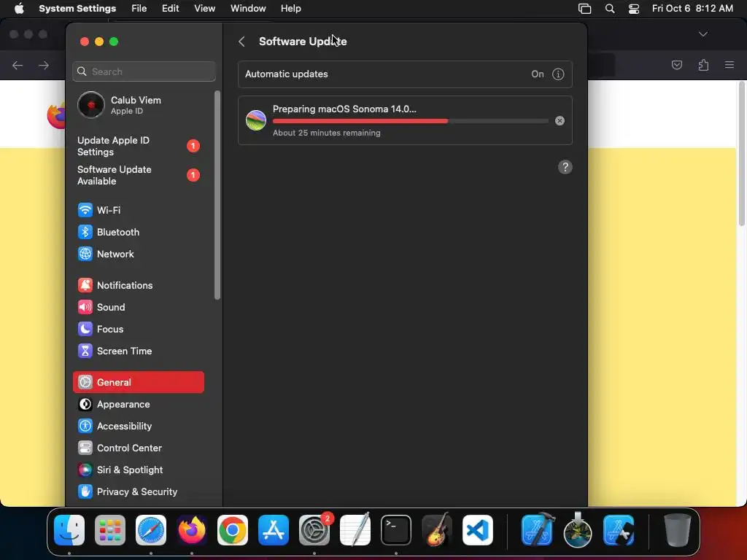Open the System Settings menu
The image size is (747, 560).
tap(77, 9)
